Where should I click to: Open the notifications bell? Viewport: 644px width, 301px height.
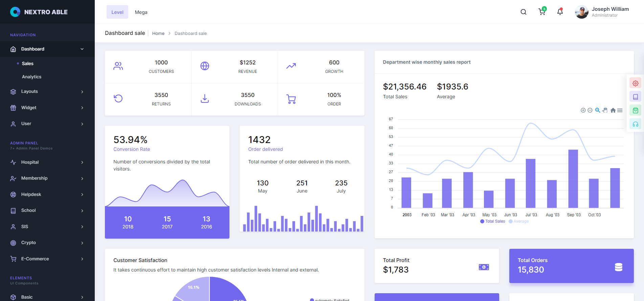pyautogui.click(x=560, y=12)
